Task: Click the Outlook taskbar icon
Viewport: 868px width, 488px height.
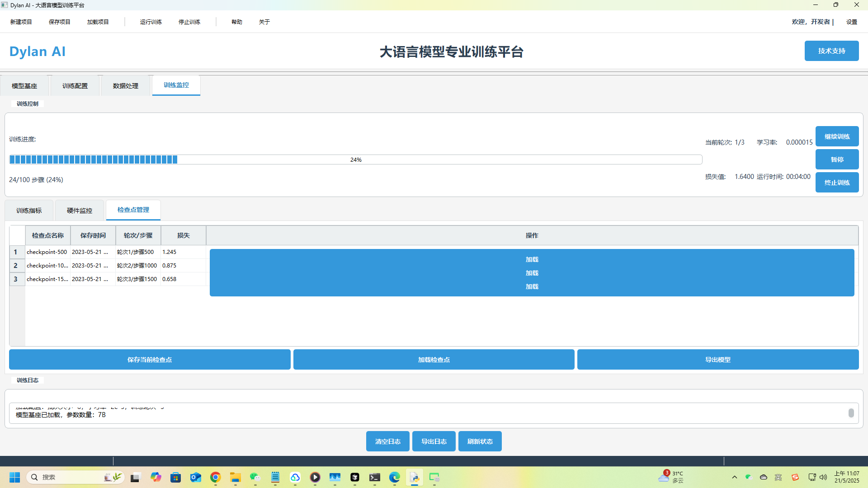Action: 195,477
